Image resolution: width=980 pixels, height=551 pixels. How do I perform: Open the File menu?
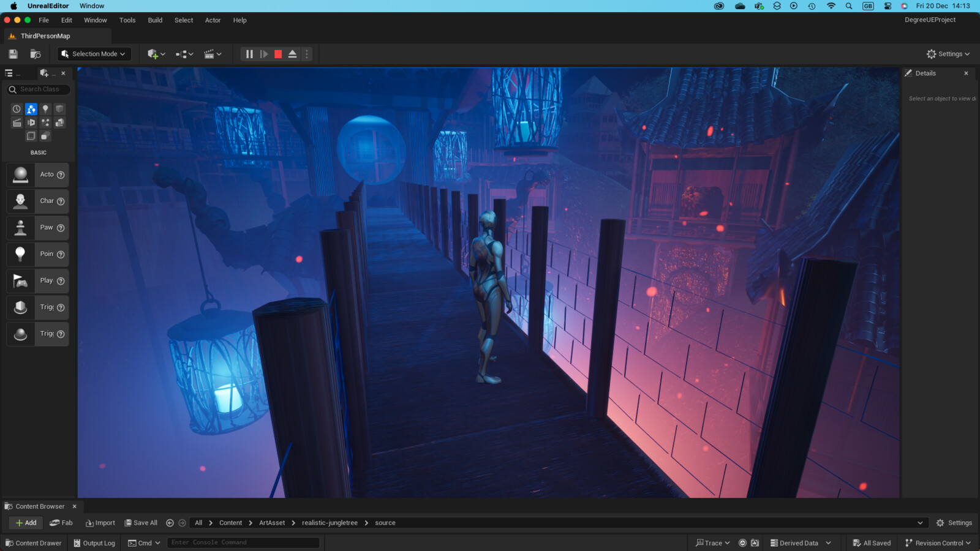tap(44, 20)
